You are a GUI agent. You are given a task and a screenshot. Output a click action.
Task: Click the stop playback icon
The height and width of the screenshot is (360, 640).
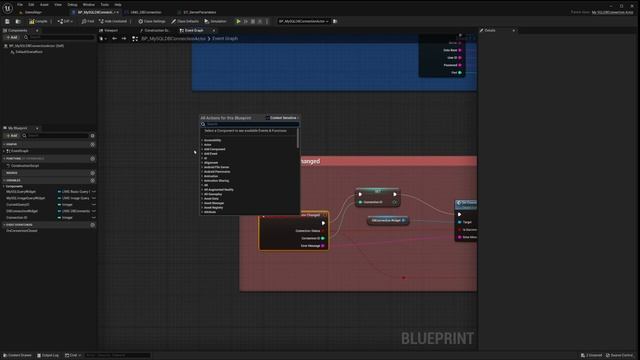click(x=253, y=21)
